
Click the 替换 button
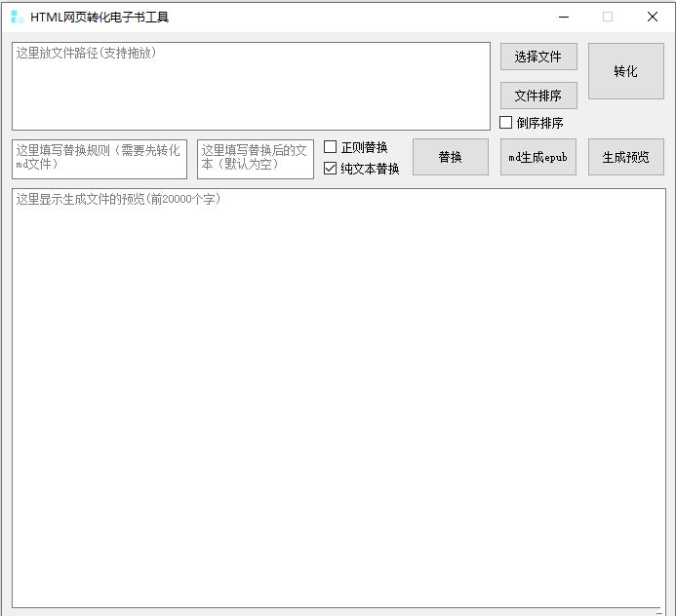tap(450, 157)
